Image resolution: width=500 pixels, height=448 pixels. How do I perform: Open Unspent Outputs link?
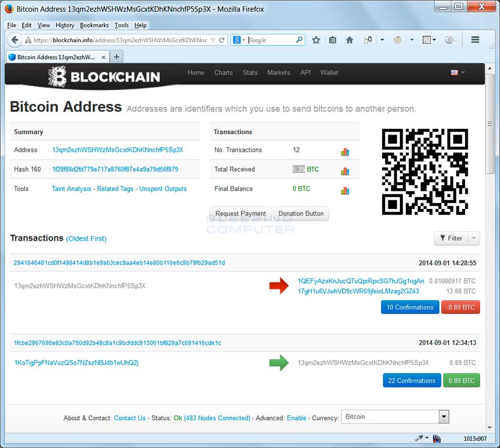coord(163,188)
